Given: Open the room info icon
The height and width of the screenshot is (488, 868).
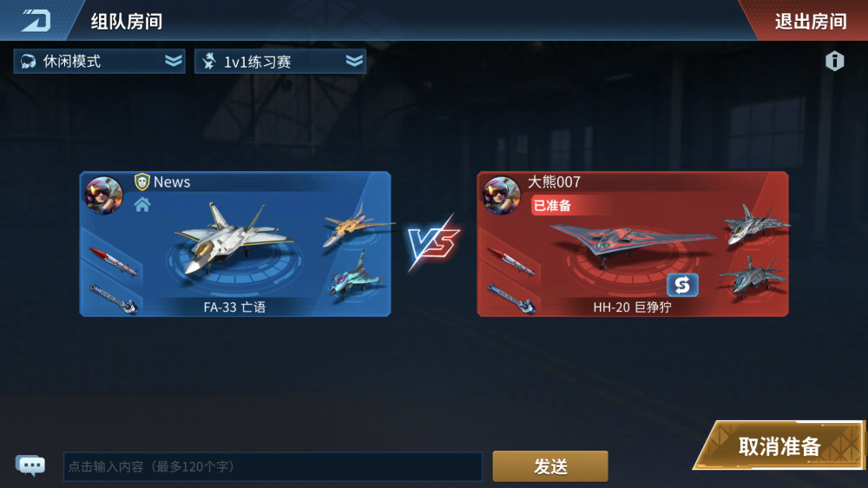Looking at the screenshot, I should [x=835, y=61].
